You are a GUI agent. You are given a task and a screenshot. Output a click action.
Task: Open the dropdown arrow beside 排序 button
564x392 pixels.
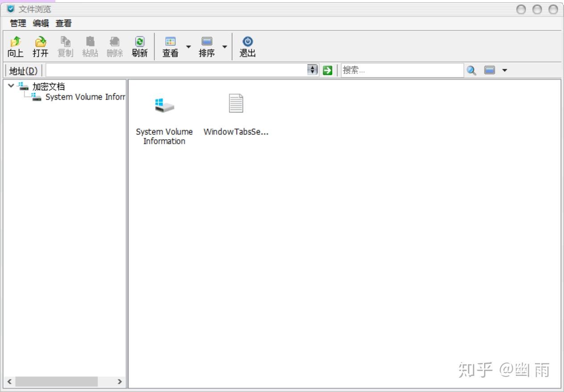tap(225, 46)
